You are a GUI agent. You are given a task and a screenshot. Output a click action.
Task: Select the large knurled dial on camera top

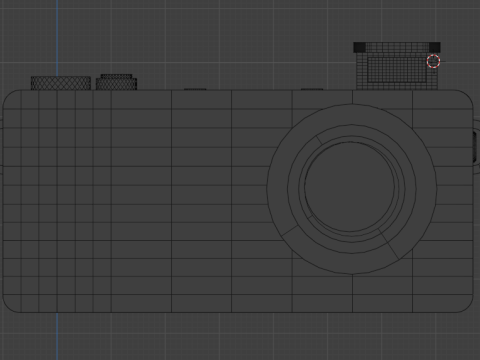tap(61, 83)
